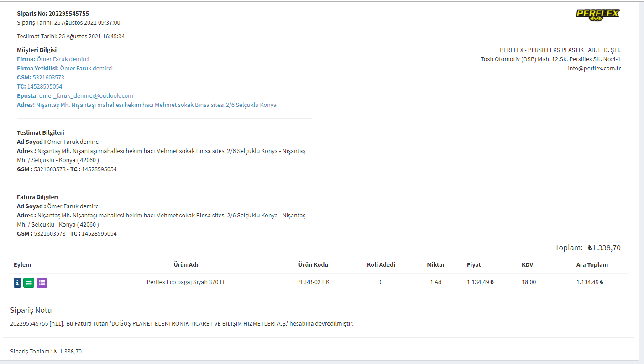
Task: Click the Ürün Kodu column header
Action: (313, 265)
